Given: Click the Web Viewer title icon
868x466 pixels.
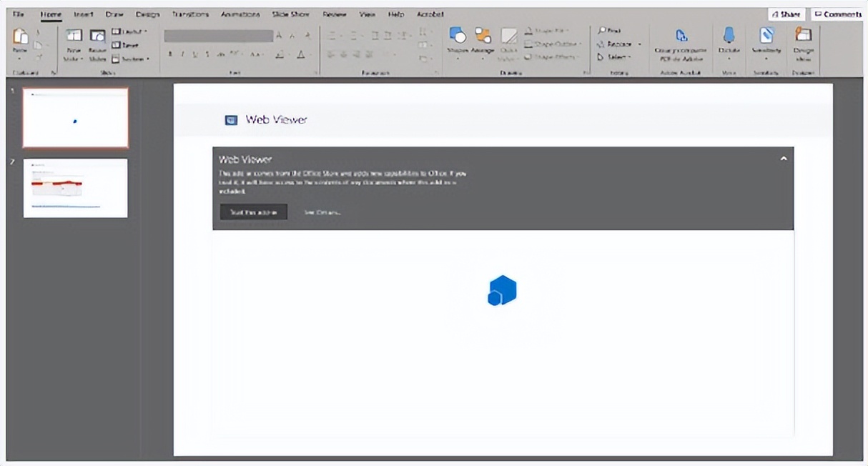Looking at the screenshot, I should (231, 120).
